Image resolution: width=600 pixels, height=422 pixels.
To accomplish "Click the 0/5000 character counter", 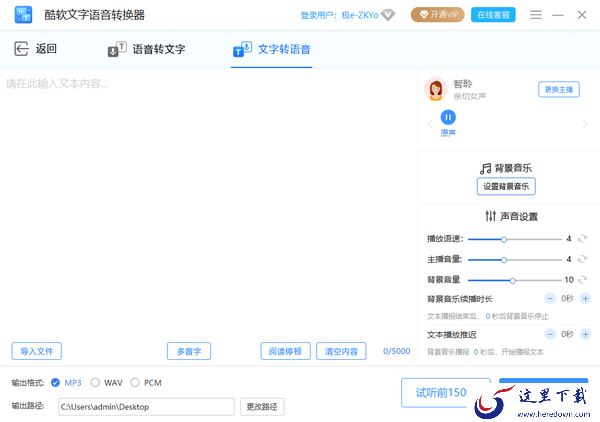I will [x=396, y=351].
